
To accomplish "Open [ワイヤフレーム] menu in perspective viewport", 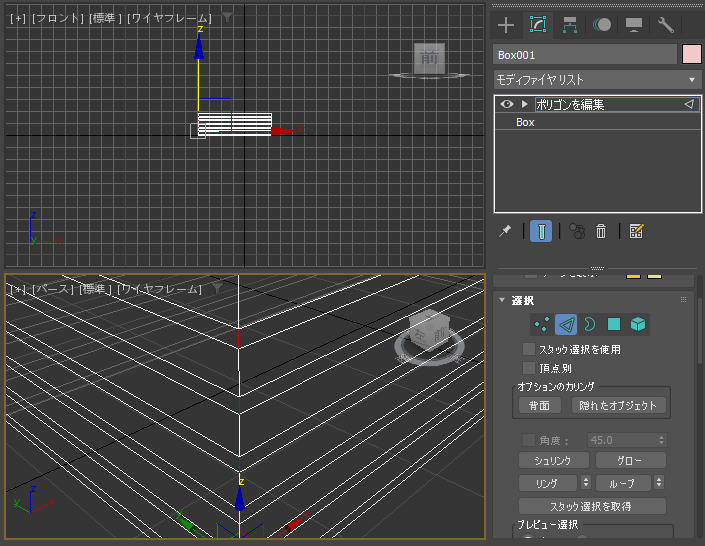I will 159,289.
